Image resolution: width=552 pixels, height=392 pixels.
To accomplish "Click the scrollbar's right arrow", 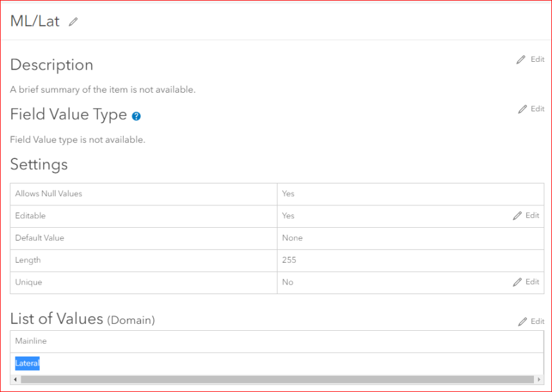I will click(x=540, y=379).
